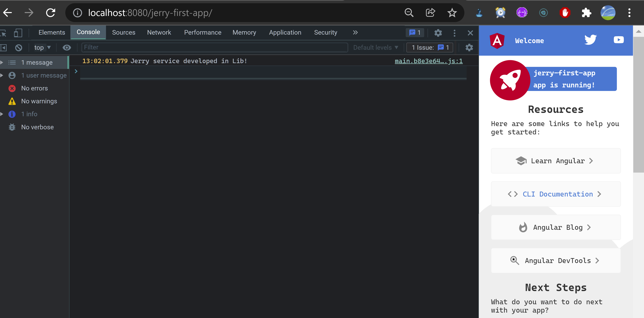Image resolution: width=644 pixels, height=318 pixels.
Task: Click the console Filter input field
Action: 214,47
